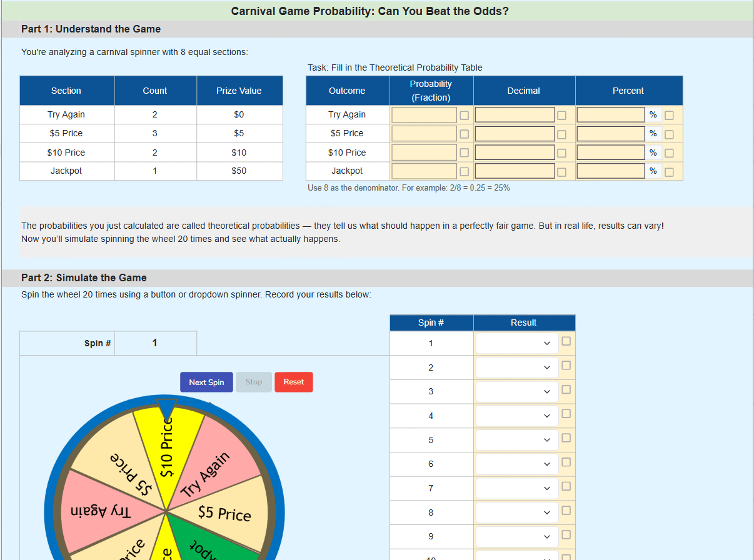Toggle checkbox beside $5 Price percent field
Screen dimensions: 754x560
(x=669, y=134)
